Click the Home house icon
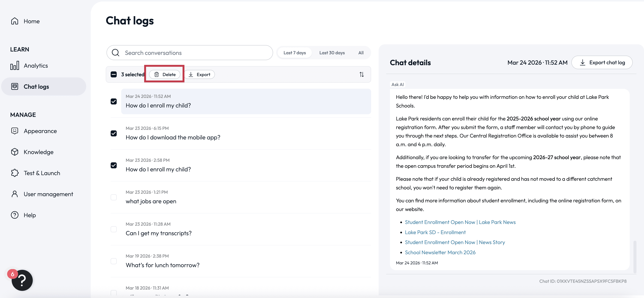 click(15, 21)
